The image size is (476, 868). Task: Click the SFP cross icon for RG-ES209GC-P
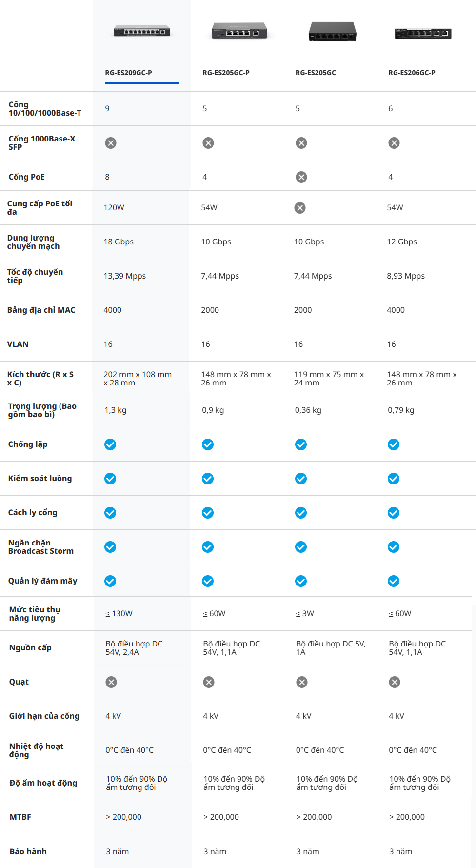(x=111, y=143)
